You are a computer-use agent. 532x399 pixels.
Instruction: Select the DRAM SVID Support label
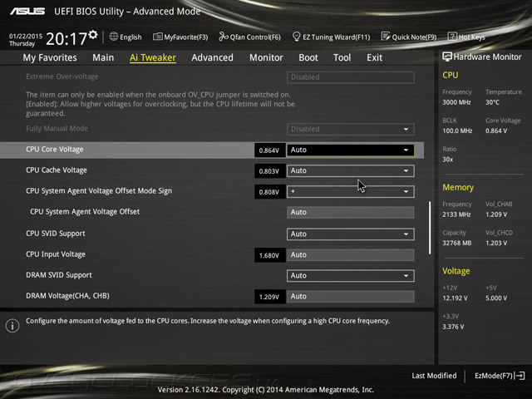pos(59,275)
